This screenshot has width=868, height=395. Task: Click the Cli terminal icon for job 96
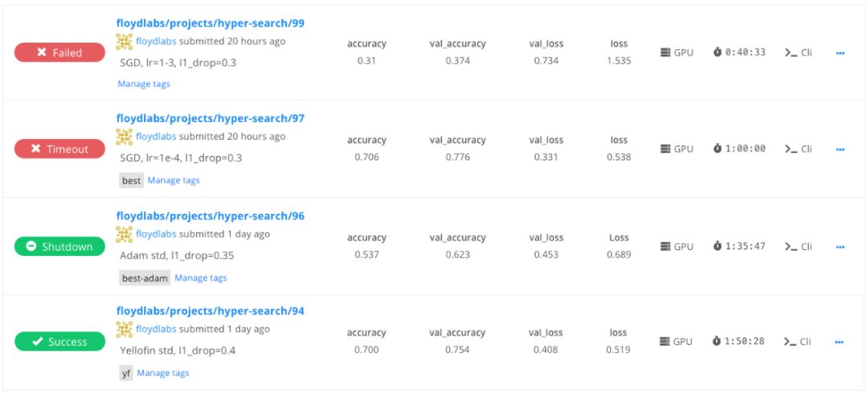(x=791, y=247)
